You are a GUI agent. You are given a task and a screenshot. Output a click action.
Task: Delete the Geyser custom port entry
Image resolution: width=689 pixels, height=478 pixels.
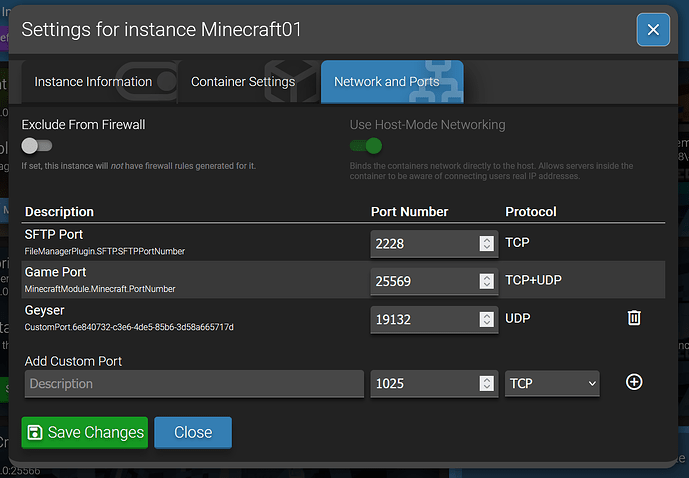click(634, 318)
